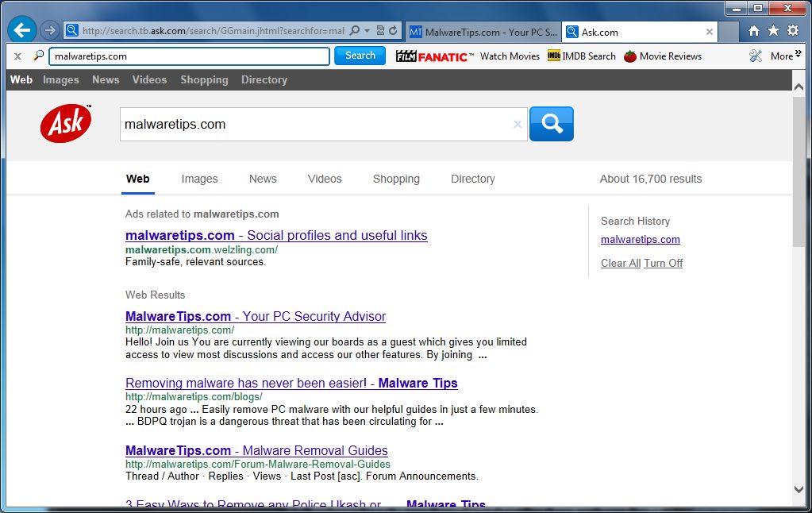The image size is (812, 513).
Task: Open the browser Home icon
Action: point(754,30)
